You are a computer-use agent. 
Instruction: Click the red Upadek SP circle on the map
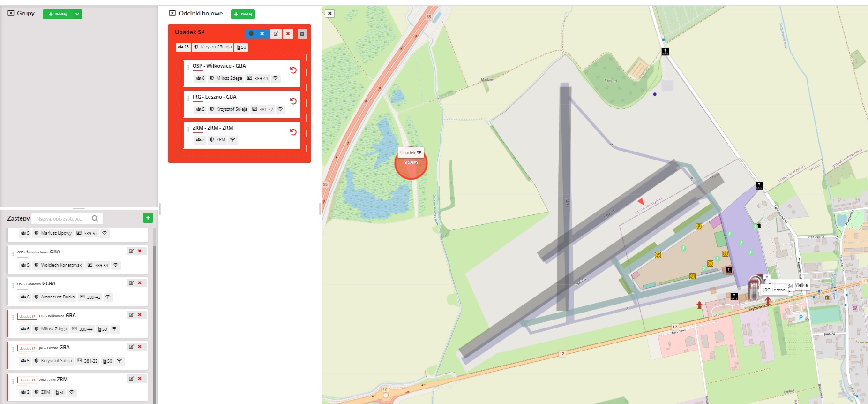411,164
